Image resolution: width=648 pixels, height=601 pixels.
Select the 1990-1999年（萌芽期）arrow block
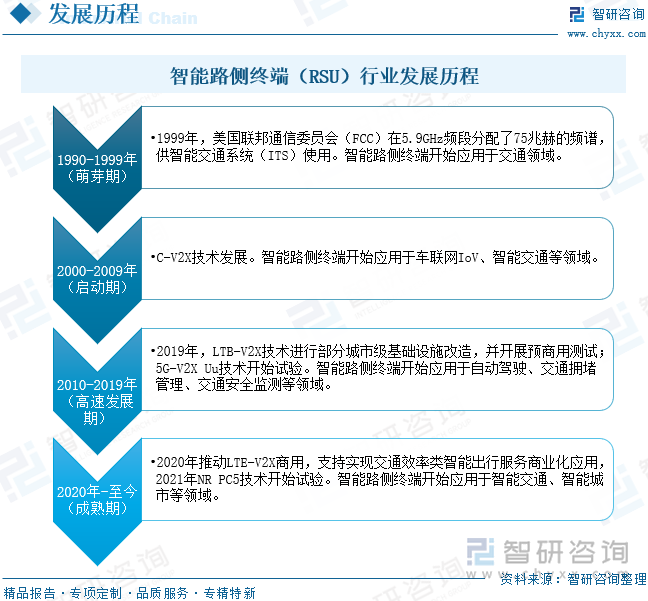pos(98,169)
